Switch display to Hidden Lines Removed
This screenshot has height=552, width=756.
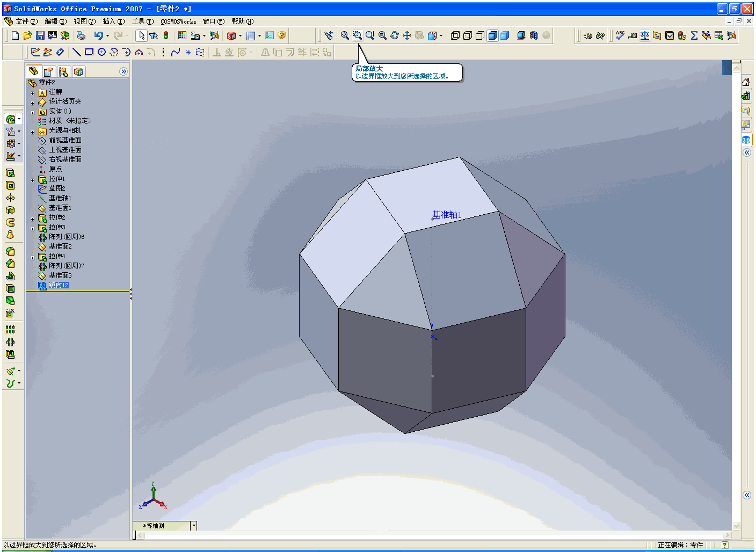[x=480, y=35]
